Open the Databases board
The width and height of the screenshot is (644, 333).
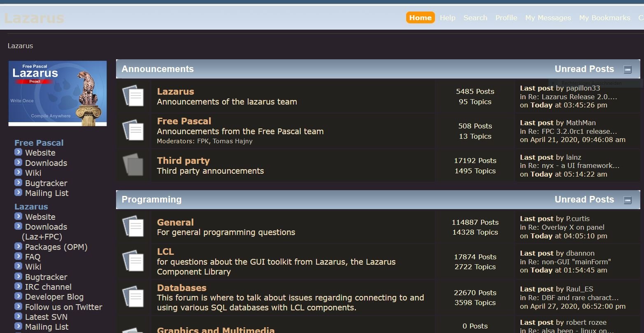pos(181,288)
